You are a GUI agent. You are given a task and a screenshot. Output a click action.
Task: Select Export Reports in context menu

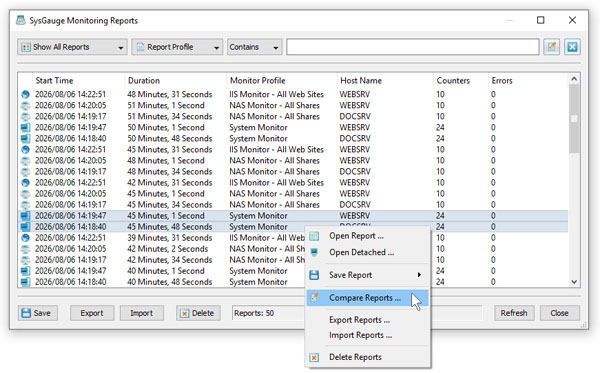pos(367,320)
